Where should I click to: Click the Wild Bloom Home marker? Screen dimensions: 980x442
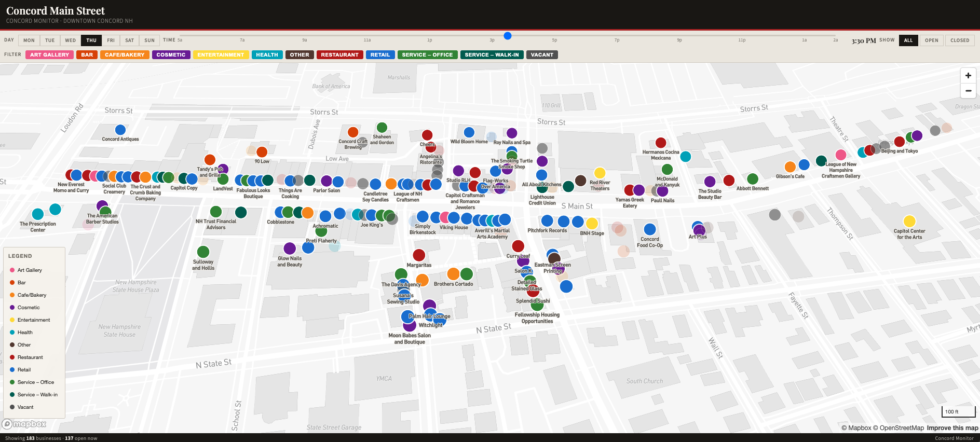[469, 132]
